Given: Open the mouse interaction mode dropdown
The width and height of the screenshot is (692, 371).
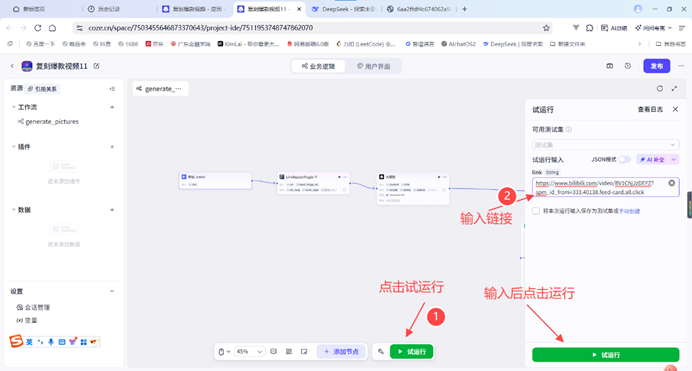Looking at the screenshot, I should click(224, 352).
